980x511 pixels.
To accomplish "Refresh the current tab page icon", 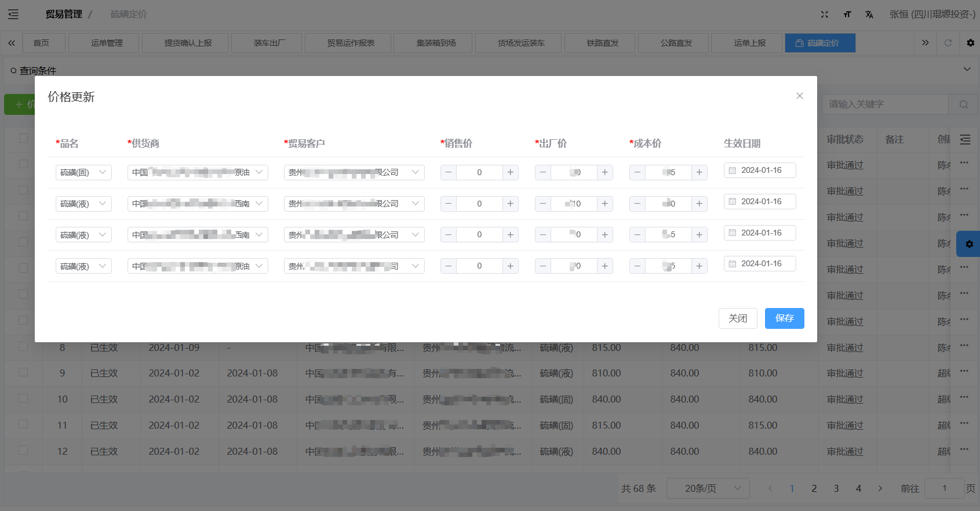I will 948,43.
